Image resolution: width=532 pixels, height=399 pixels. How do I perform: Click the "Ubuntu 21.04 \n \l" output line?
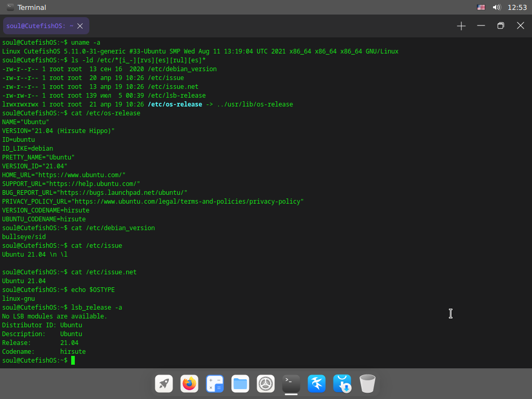tap(35, 254)
